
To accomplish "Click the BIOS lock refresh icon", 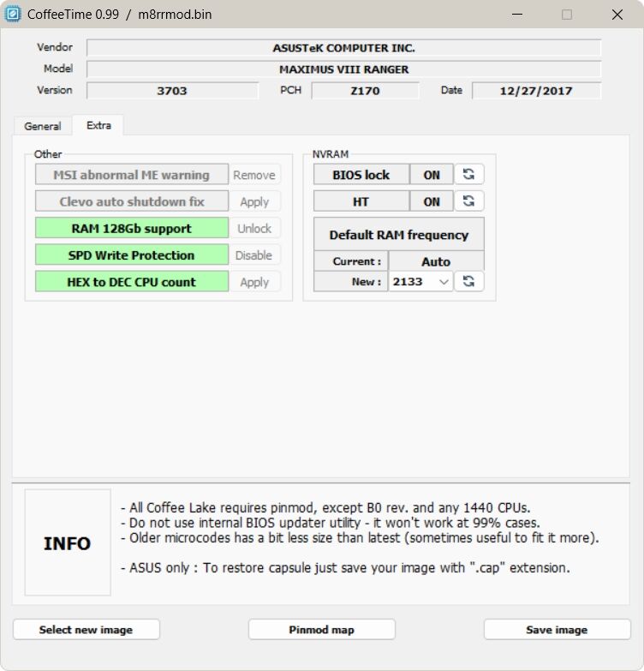I will click(x=469, y=174).
